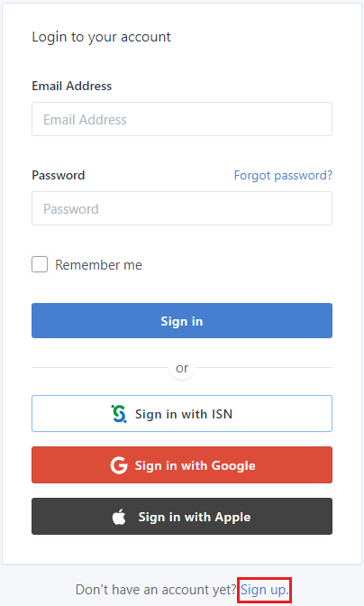Open the Sign up link
Screen dimensions: 364x606
(x=264, y=590)
